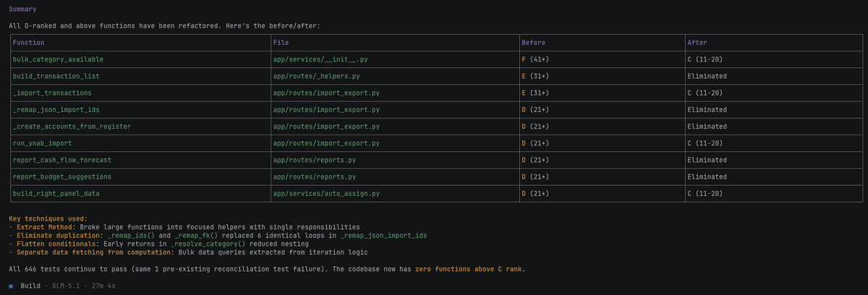Click _remap_json_import_ids in the table's Function column
The width and height of the screenshot is (868, 295).
click(58, 110)
